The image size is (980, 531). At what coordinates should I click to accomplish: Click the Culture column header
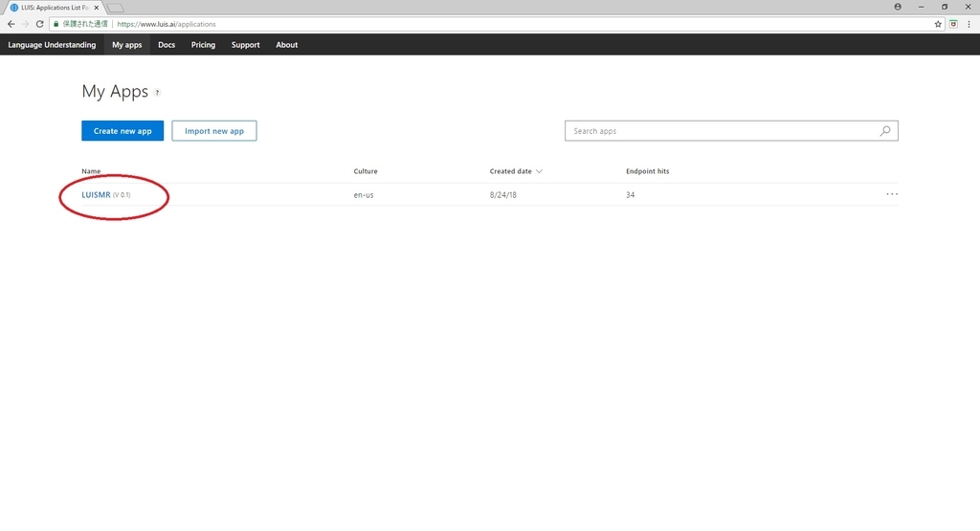(366, 171)
